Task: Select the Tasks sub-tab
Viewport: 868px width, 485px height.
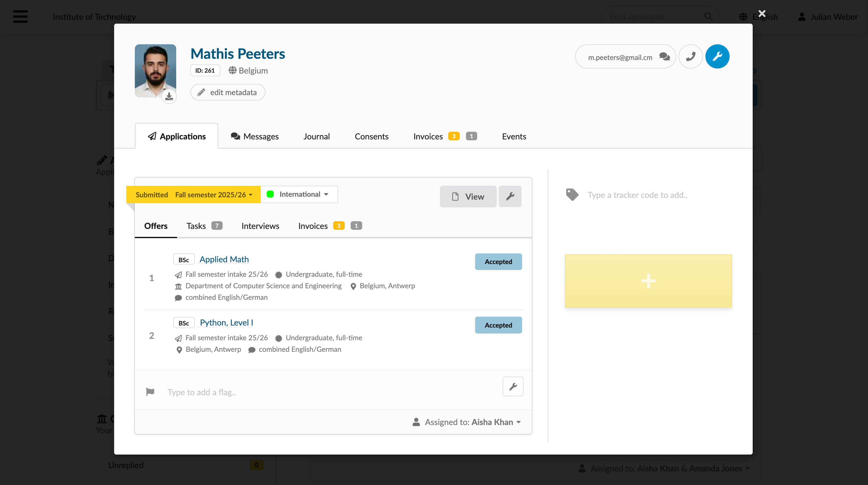Action: [204, 226]
